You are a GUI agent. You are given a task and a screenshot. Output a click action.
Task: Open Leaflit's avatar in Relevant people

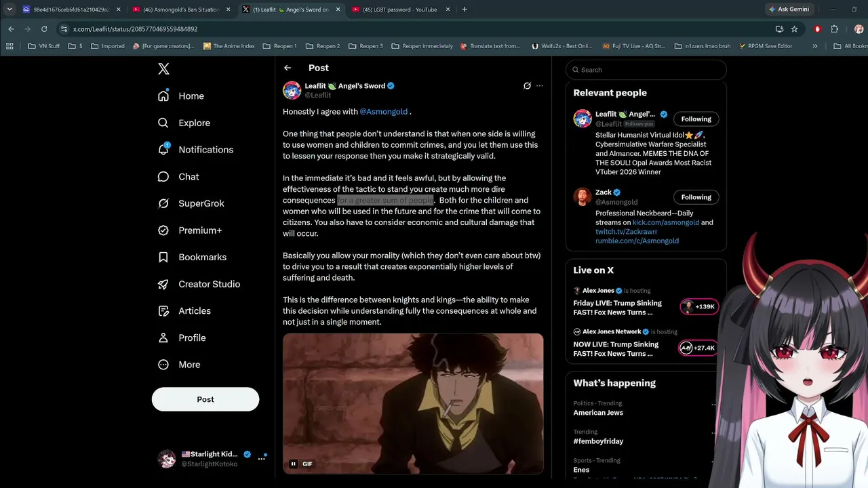pos(583,119)
